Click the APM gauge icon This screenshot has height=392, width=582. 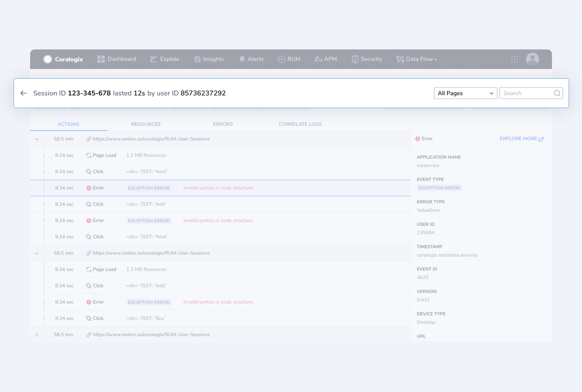318,59
